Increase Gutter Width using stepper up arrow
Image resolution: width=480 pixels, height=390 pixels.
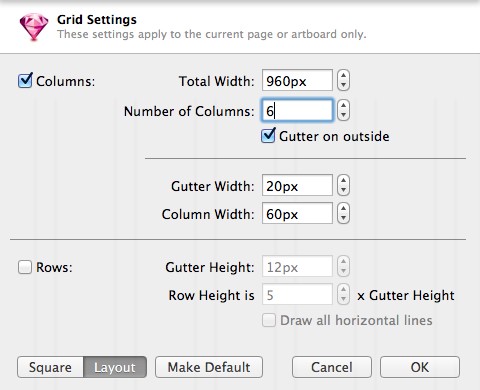tap(343, 181)
